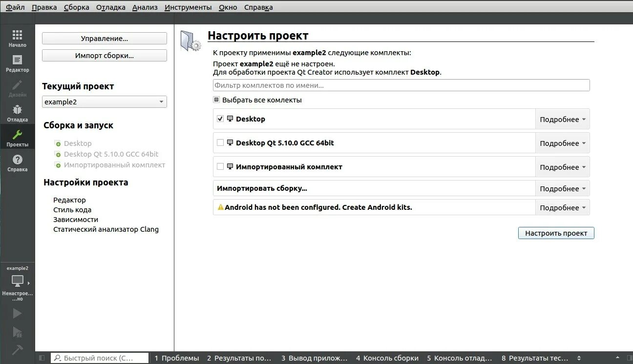The image size is (633, 364).
Task: Open 1 Проблемы output pane
Action: (x=177, y=358)
